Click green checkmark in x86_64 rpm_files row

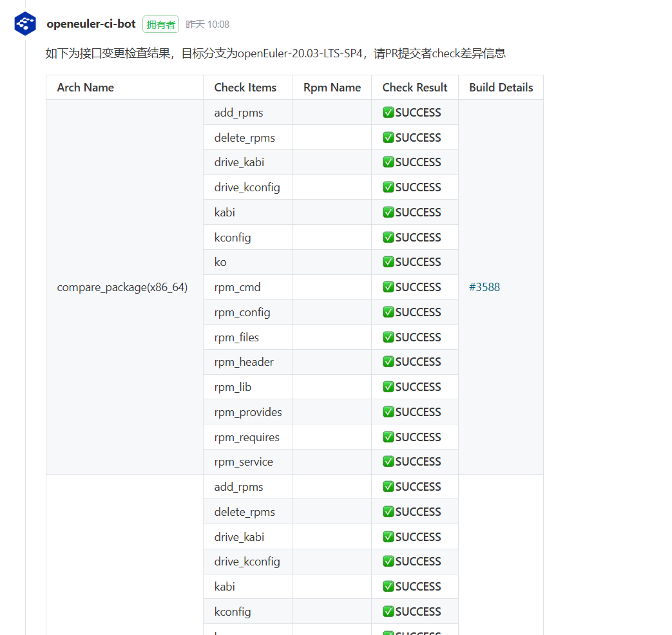(389, 337)
